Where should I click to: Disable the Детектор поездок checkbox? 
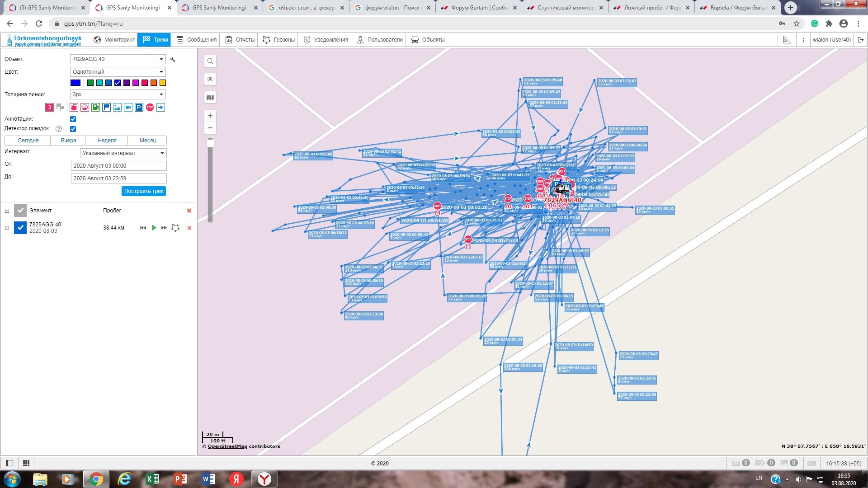pos(73,129)
